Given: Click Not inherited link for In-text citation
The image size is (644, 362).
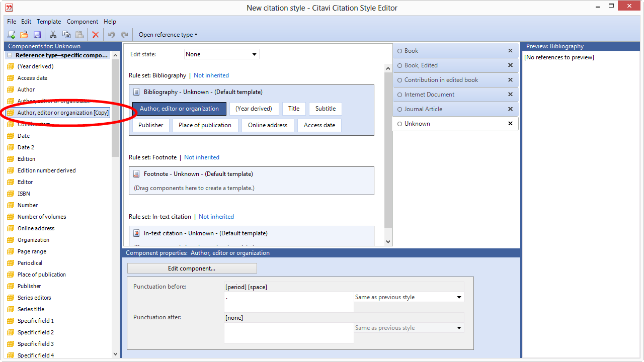Looking at the screenshot, I should tap(216, 217).
